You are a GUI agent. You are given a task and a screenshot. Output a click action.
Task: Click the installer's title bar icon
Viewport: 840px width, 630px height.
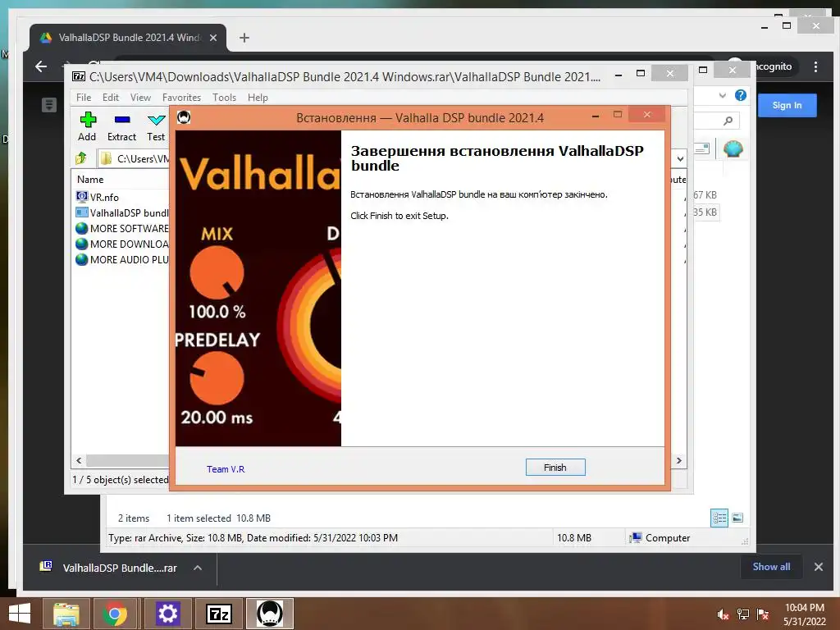tap(184, 117)
